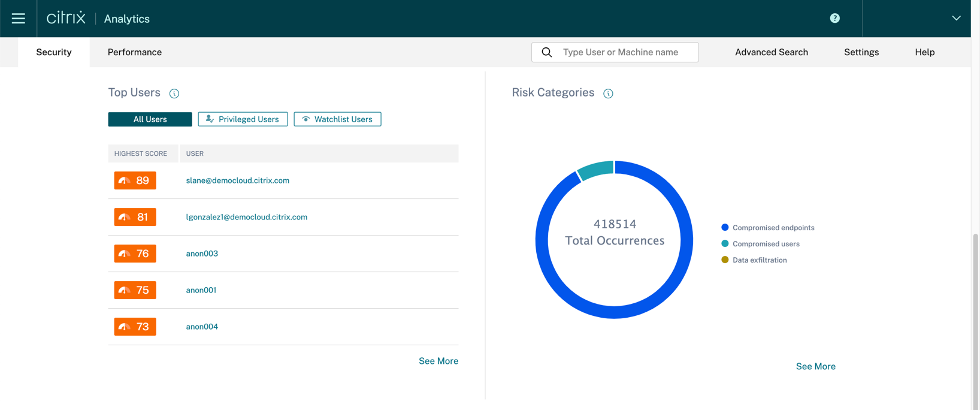Switch to the Security tab
This screenshot has width=980, height=410.
(54, 52)
